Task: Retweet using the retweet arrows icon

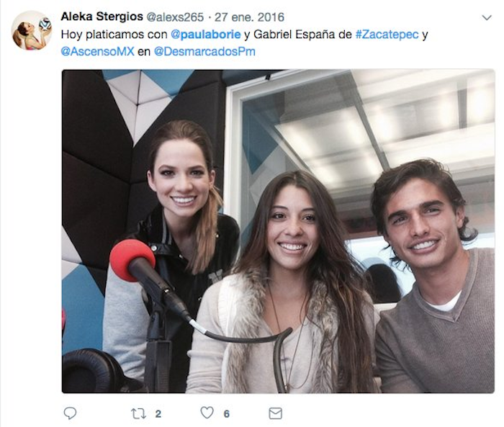Action: click(138, 413)
